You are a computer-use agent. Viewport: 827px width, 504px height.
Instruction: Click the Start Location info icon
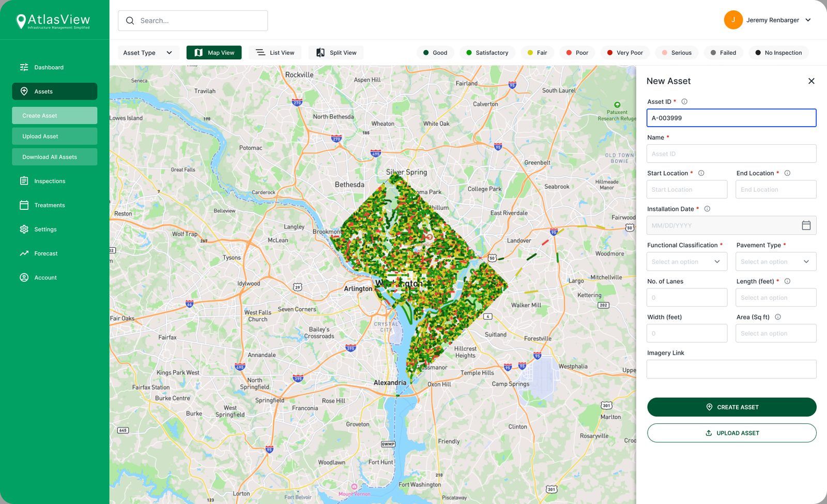click(x=701, y=173)
